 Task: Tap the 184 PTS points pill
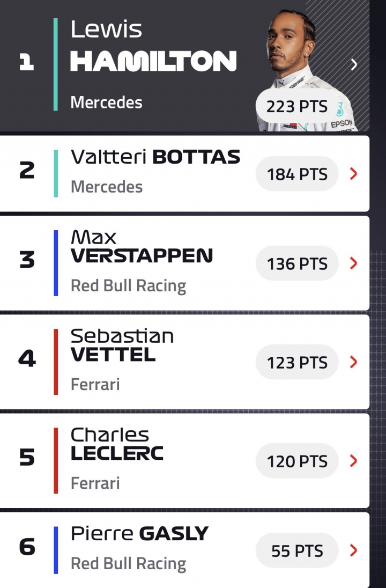[x=297, y=174]
